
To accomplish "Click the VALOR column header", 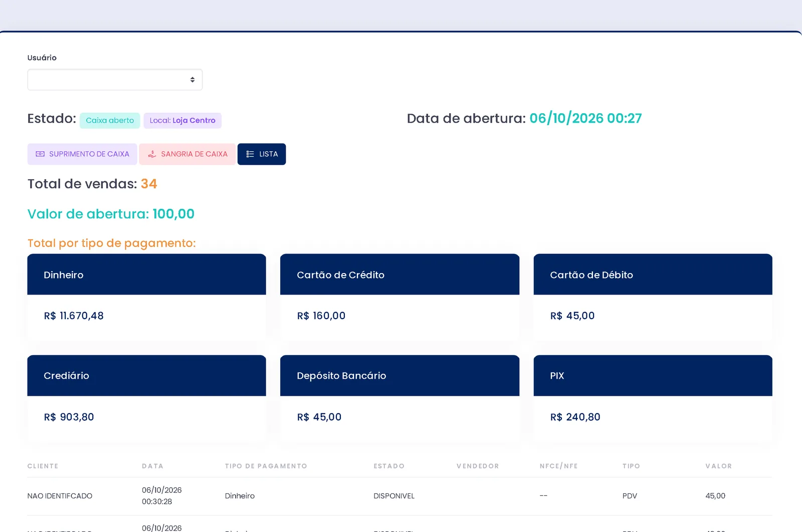I will tap(718, 466).
